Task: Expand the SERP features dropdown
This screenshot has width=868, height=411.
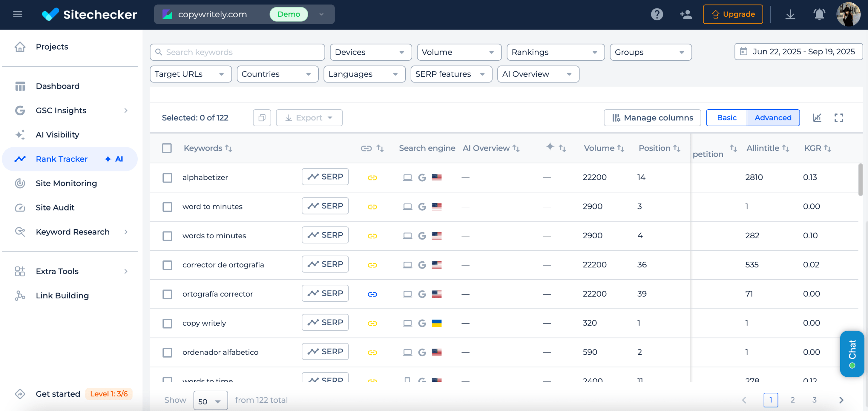Action: point(451,74)
